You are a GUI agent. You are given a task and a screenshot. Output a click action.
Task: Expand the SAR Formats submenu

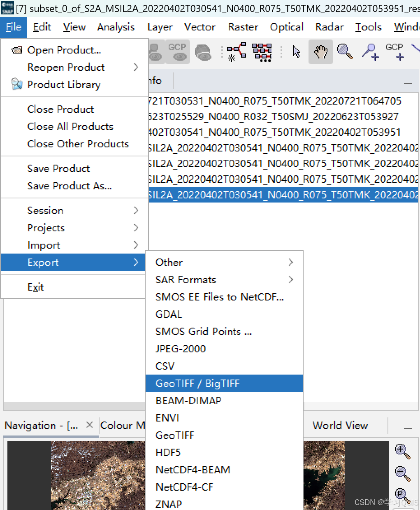(224, 279)
